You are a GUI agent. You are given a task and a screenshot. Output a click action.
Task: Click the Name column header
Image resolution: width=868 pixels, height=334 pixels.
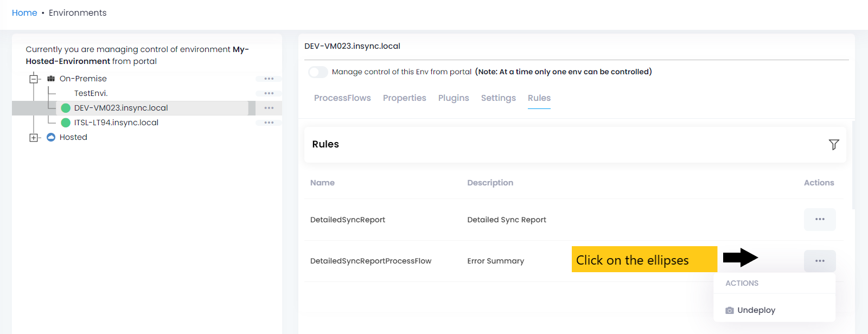tap(322, 183)
